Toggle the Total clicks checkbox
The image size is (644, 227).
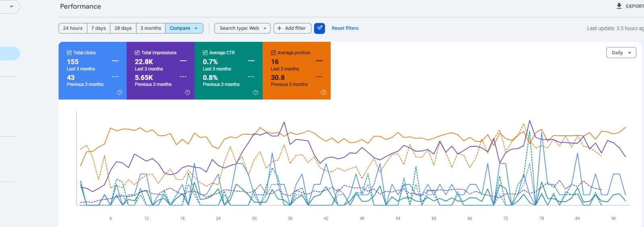tap(69, 53)
